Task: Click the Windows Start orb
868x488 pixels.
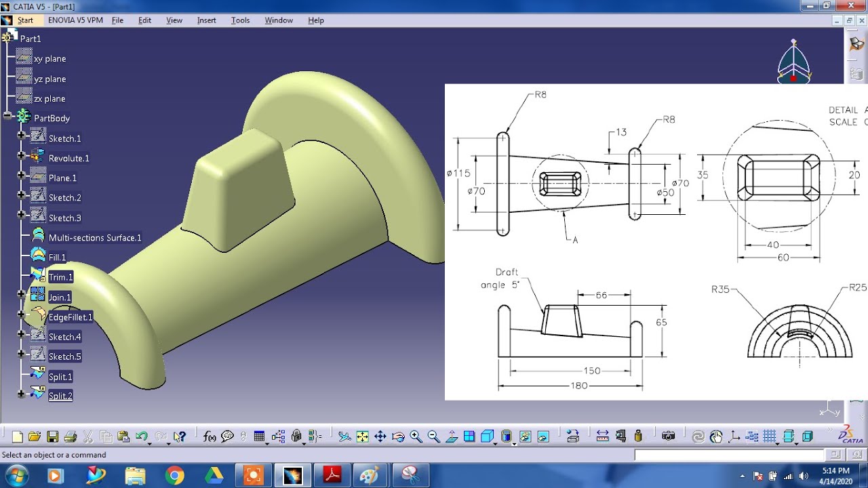Action: pos(16,476)
